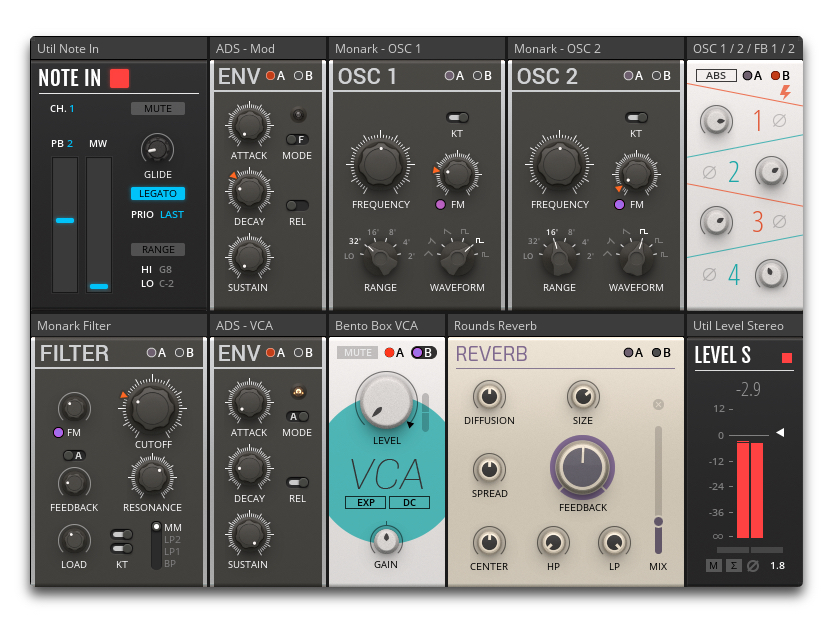The height and width of the screenshot is (623, 834).
Task: Click the phase Ø icon beside the 1.8 readout
Action: (753, 565)
